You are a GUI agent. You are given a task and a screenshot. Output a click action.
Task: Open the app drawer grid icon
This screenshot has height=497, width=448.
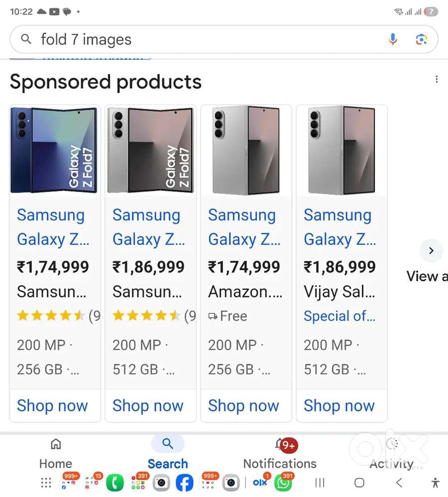click(46, 483)
